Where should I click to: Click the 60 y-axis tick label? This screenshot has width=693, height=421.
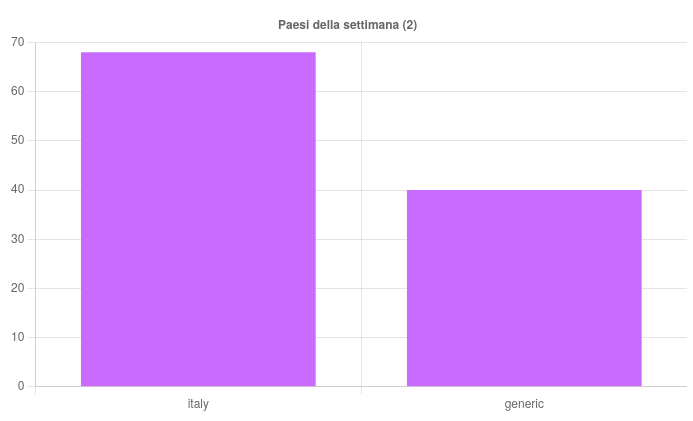coord(17,91)
